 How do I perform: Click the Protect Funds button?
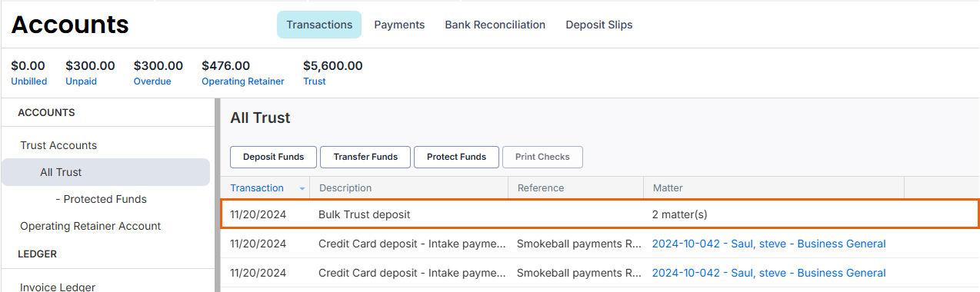pyautogui.click(x=457, y=157)
